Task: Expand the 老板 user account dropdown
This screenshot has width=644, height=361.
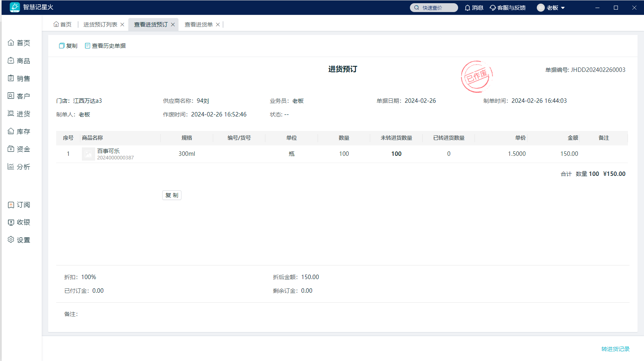Action: [x=551, y=8]
